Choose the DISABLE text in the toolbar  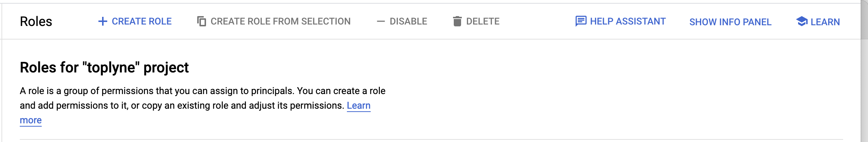coord(408,21)
